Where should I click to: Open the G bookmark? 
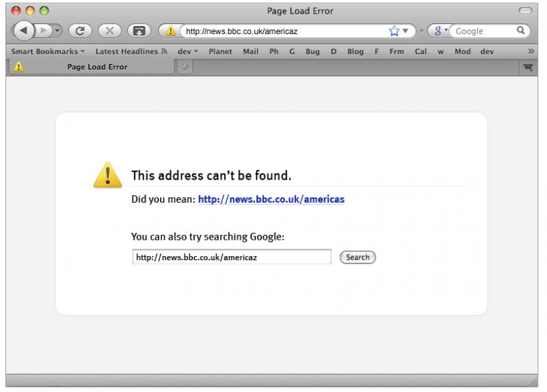click(292, 52)
